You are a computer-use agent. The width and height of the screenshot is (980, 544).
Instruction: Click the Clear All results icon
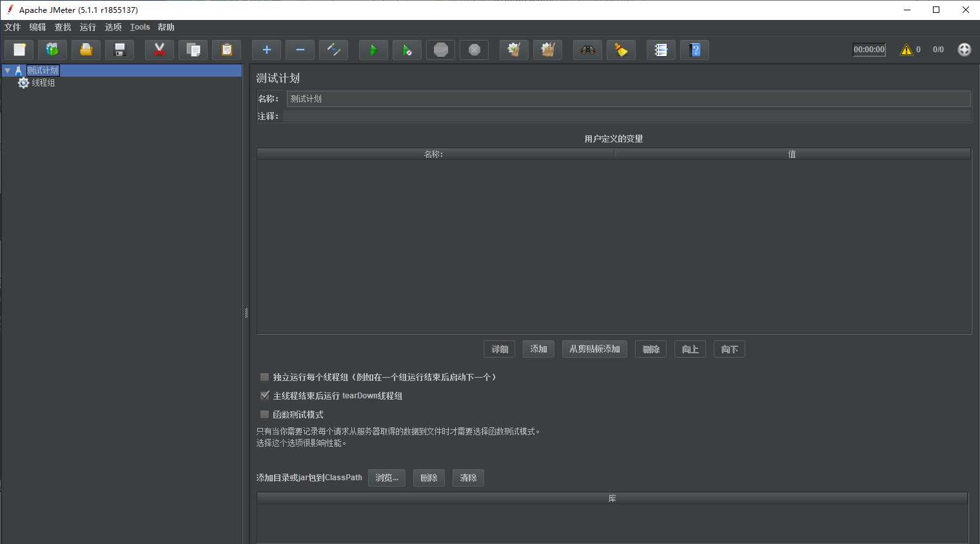(547, 50)
